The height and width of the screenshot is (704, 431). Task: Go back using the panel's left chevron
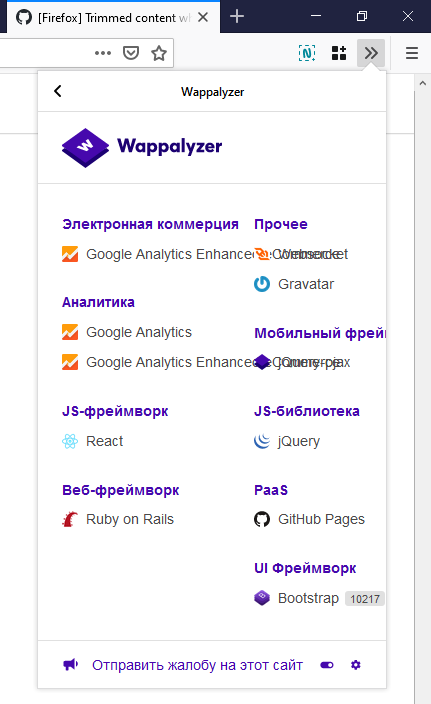tap(58, 91)
